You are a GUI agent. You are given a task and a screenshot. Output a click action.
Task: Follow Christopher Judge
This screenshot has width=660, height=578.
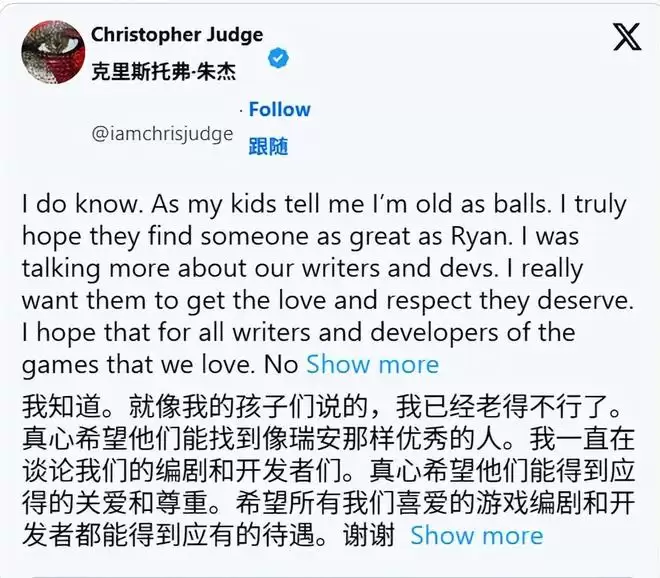[279, 109]
